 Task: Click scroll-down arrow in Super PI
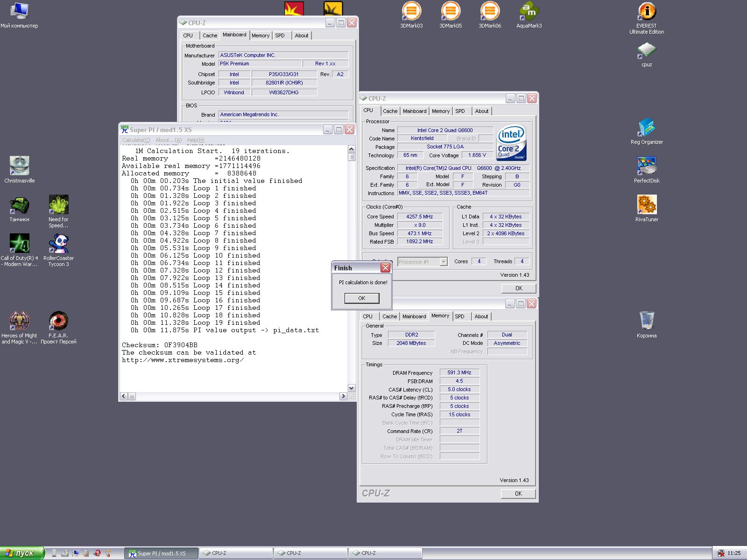pos(352,388)
